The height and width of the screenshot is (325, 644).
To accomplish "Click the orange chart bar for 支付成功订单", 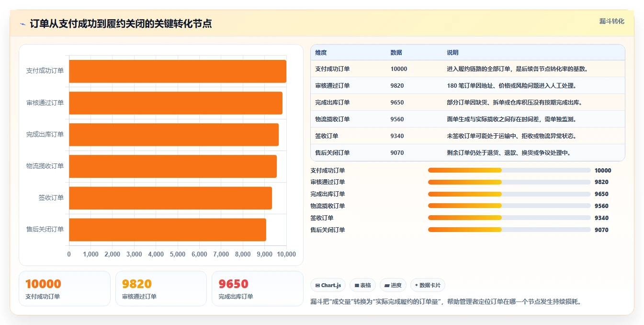I will coord(178,71).
